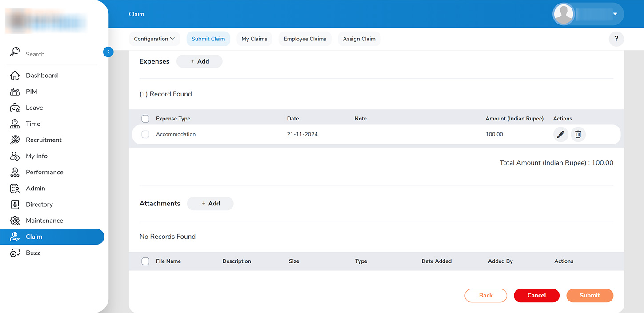This screenshot has height=313, width=644.
Task: Click the Maintenance gear icon
Action: (x=15, y=221)
